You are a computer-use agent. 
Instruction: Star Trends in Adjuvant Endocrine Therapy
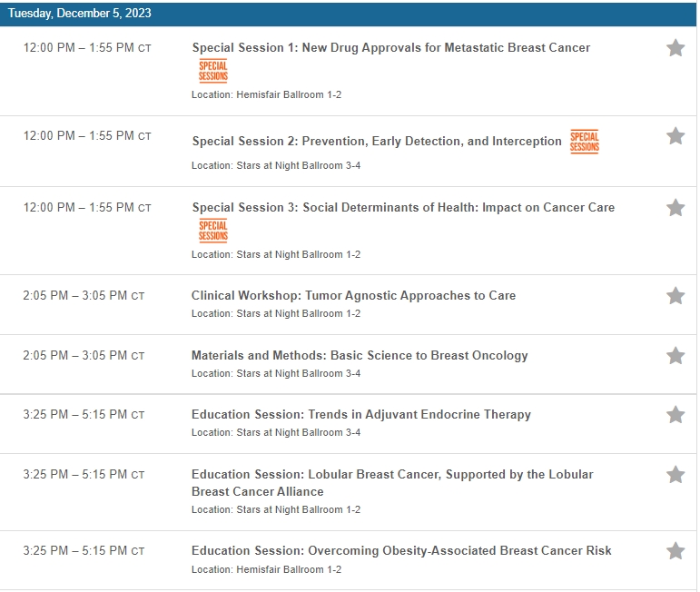(675, 415)
